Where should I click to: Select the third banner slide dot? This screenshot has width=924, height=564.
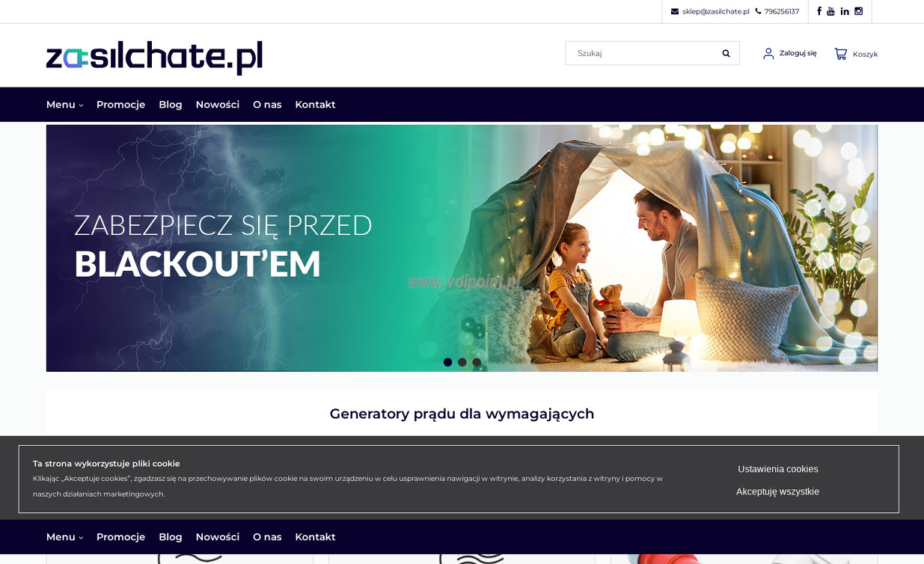[477, 362]
